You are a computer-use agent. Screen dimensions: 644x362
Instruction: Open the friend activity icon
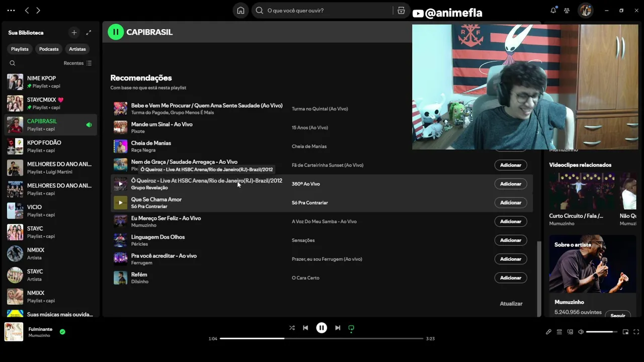coord(567,11)
